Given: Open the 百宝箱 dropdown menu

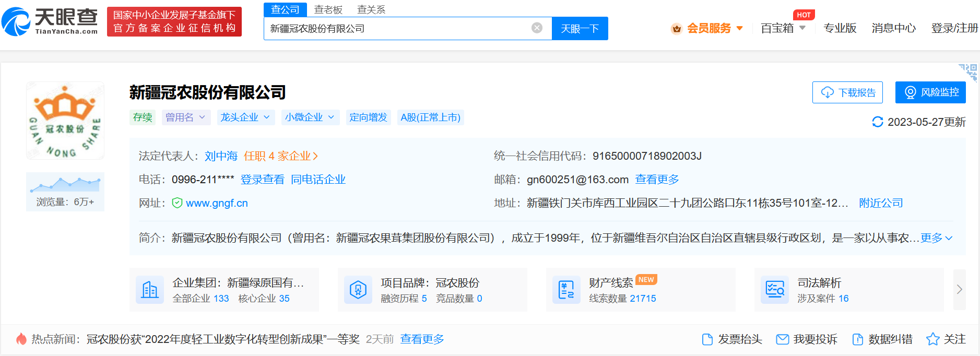Looking at the screenshot, I should (783, 28).
